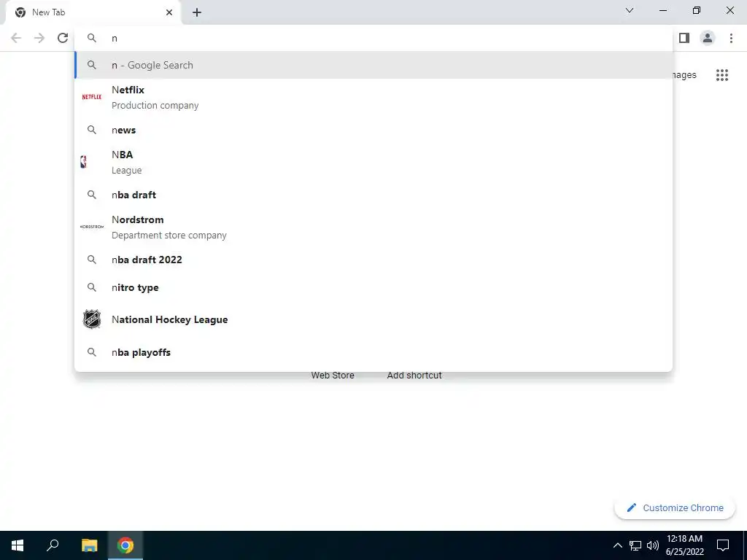Viewport: 747px width, 560px height.
Task: Open Chrome's three-dot menu
Action: tap(731, 38)
